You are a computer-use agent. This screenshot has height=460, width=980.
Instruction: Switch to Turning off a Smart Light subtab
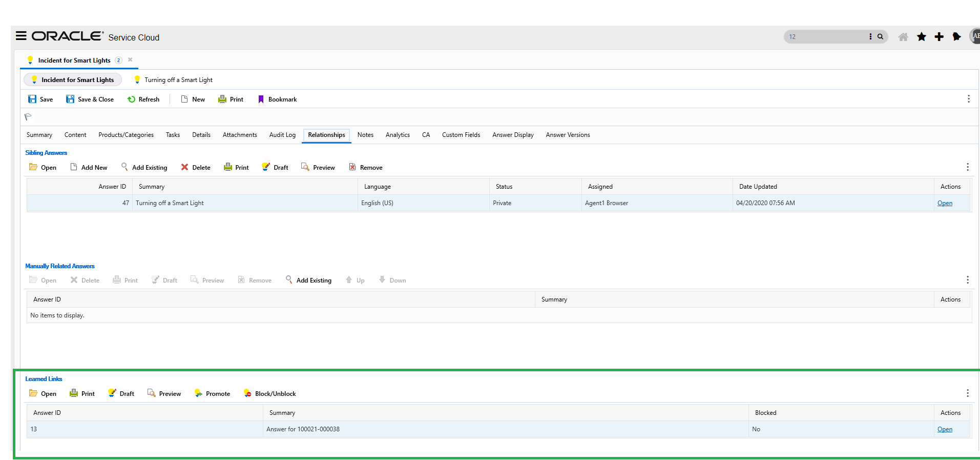coord(173,80)
